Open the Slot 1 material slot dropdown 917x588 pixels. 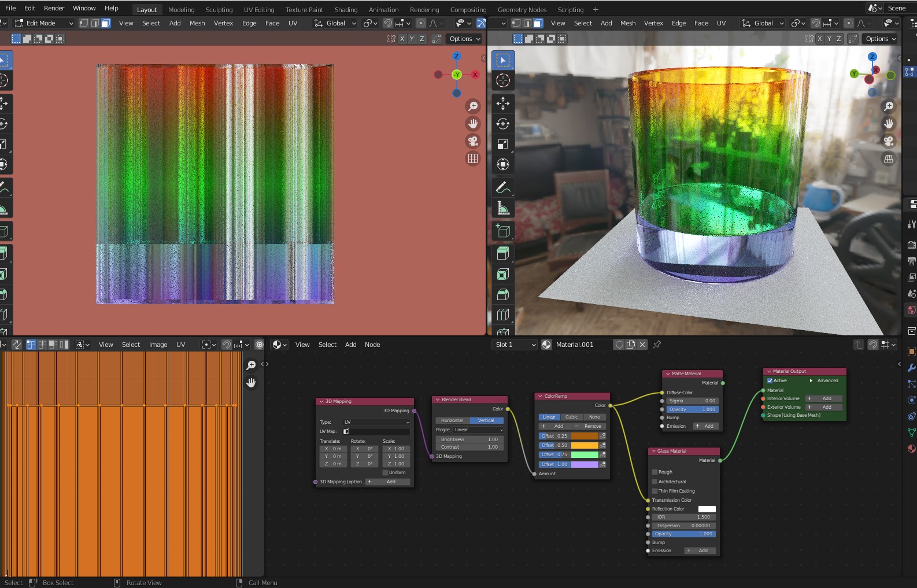(x=515, y=345)
